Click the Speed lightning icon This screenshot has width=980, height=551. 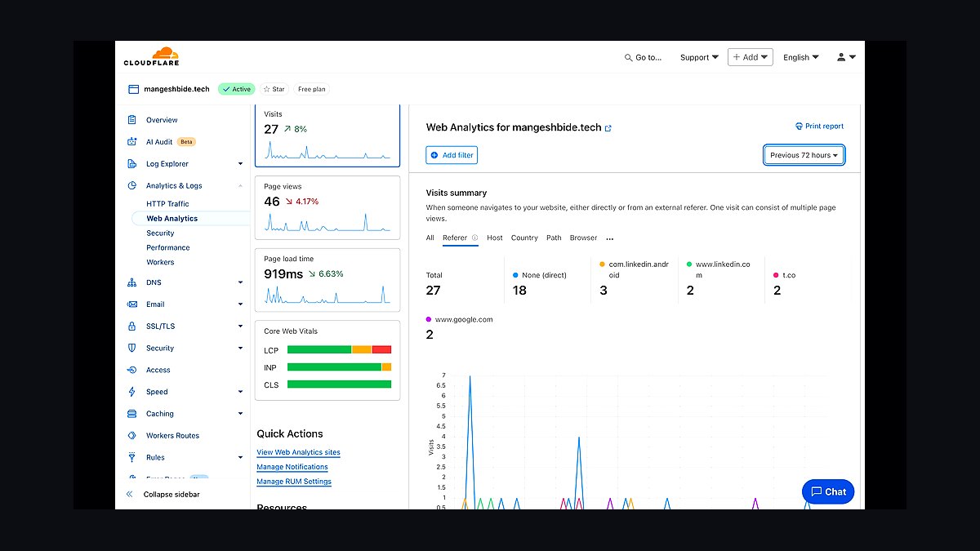(x=132, y=392)
